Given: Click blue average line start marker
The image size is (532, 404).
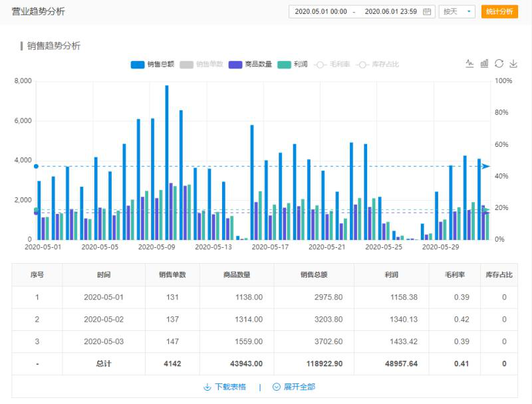Looking at the screenshot, I should point(36,166).
